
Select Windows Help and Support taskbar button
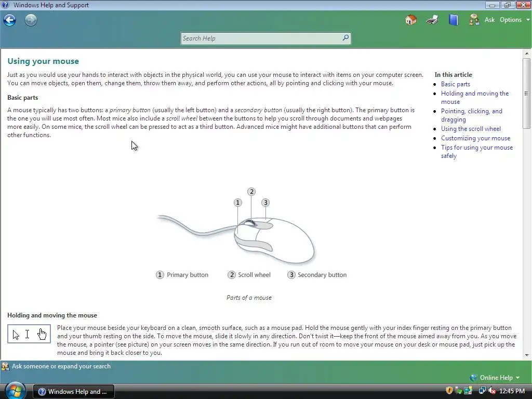click(x=74, y=392)
